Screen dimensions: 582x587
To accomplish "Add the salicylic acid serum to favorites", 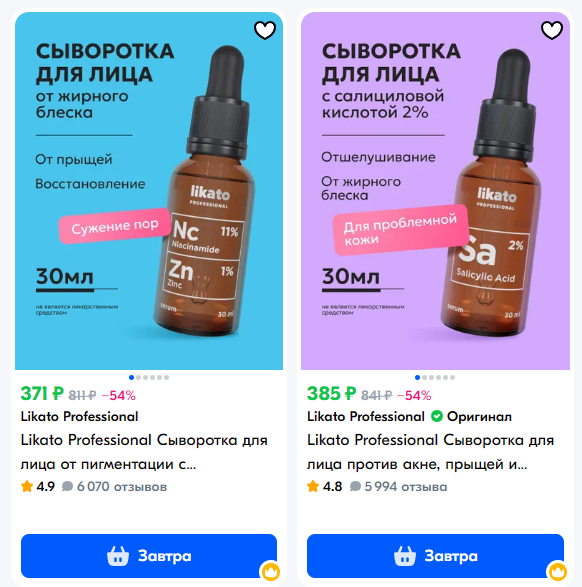I will pyautogui.click(x=552, y=30).
